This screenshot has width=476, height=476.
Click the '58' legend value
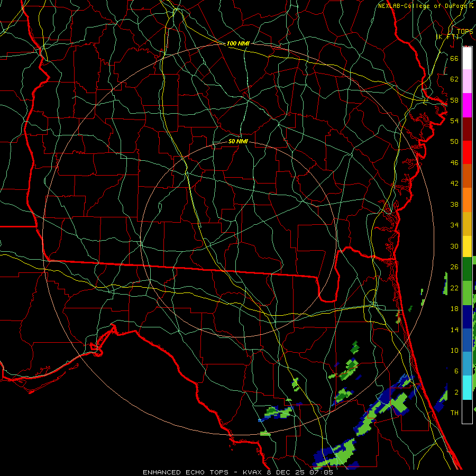tap(454, 100)
